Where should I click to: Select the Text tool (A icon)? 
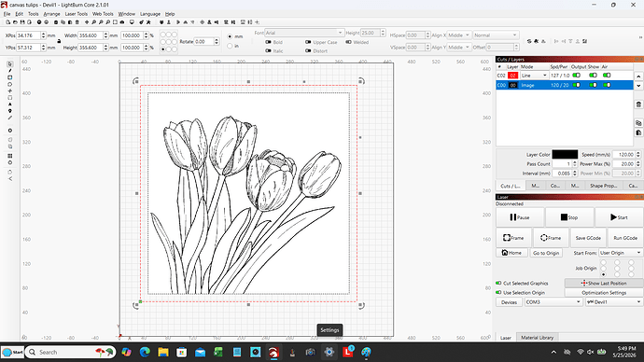[10, 104]
